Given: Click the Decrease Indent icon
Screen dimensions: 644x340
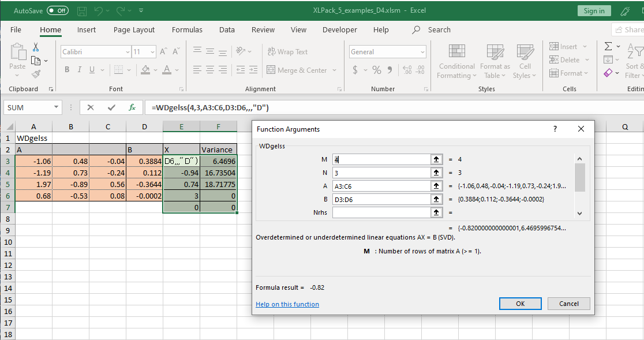Looking at the screenshot, I should tap(241, 70).
